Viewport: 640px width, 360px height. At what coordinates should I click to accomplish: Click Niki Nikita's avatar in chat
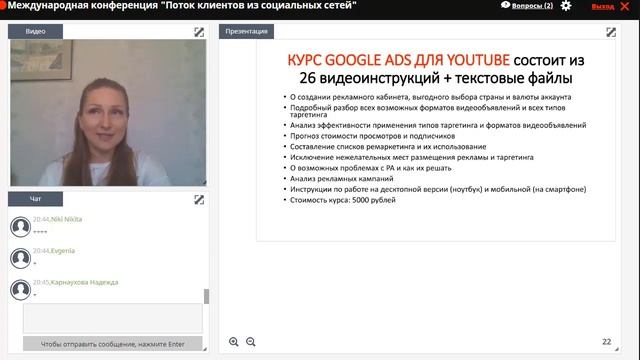[x=20, y=227]
